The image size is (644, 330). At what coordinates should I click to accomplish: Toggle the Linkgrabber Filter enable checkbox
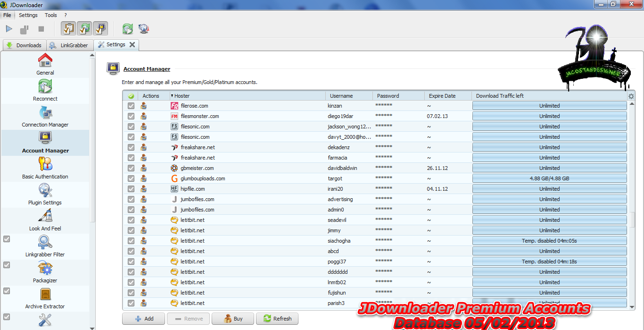(x=7, y=239)
